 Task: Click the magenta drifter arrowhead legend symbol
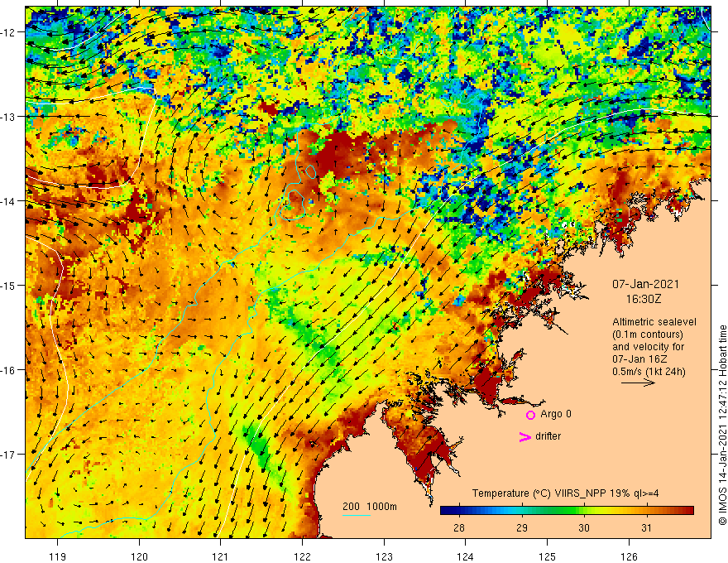(524, 436)
